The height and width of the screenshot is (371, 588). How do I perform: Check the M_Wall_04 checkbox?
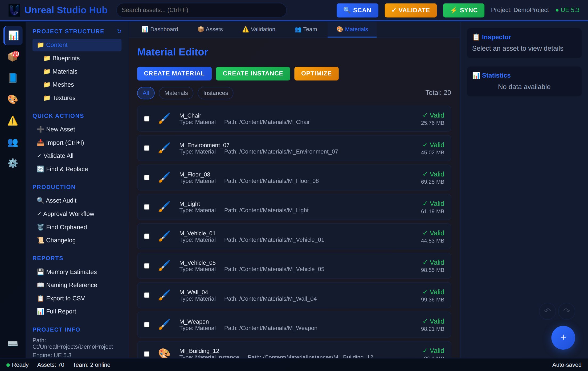[147, 295]
